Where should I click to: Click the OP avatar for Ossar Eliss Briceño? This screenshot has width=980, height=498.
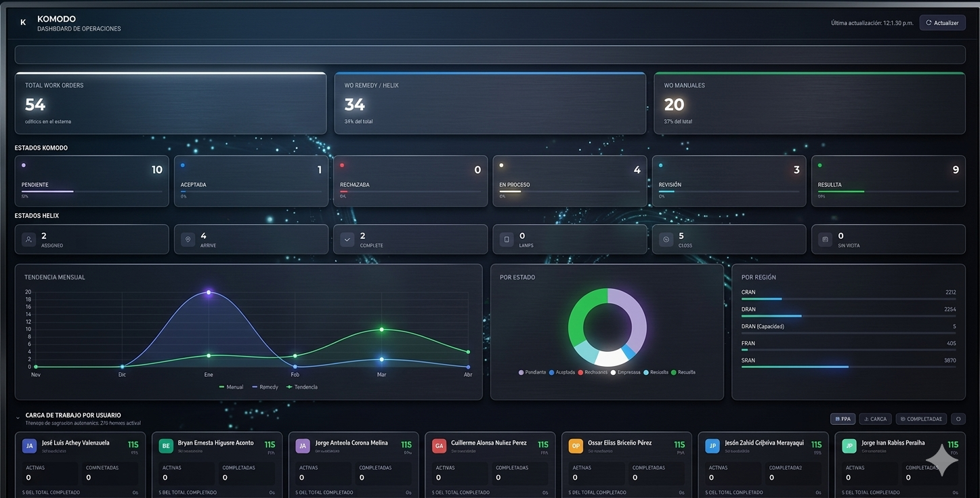pyautogui.click(x=576, y=446)
